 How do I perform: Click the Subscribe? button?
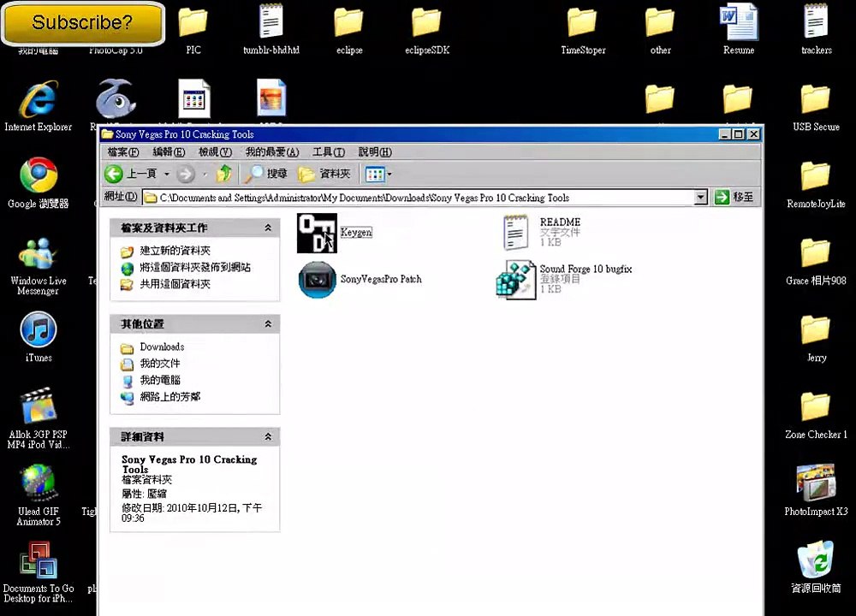83,22
